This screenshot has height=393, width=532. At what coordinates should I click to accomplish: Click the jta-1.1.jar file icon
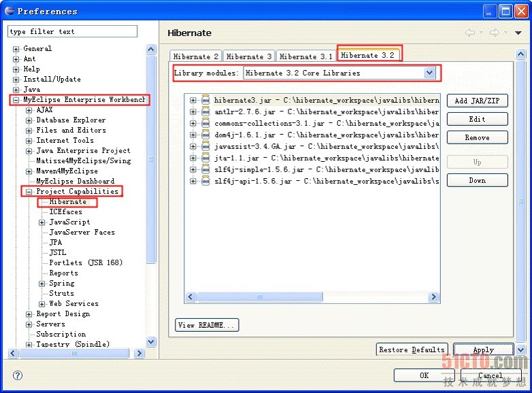[205, 158]
